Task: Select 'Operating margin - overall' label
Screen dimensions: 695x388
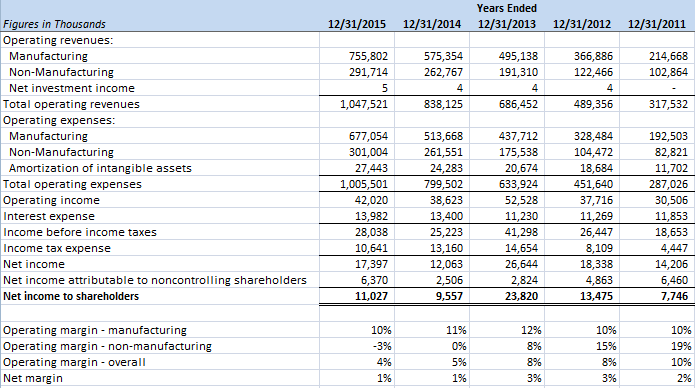Action: tap(74, 362)
